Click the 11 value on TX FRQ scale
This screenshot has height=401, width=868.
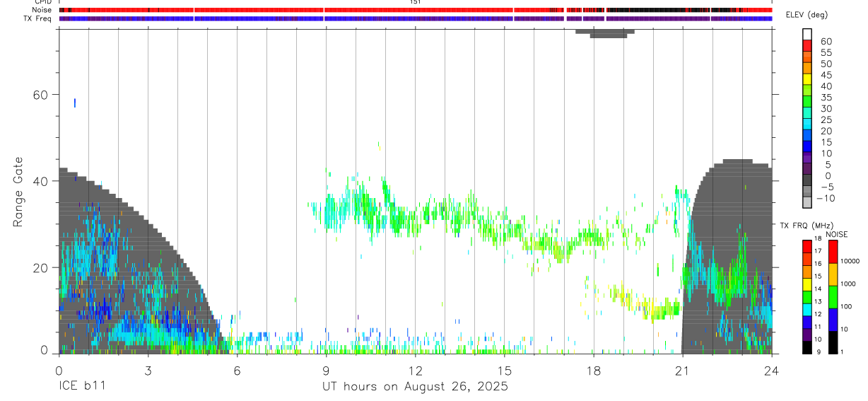(819, 327)
